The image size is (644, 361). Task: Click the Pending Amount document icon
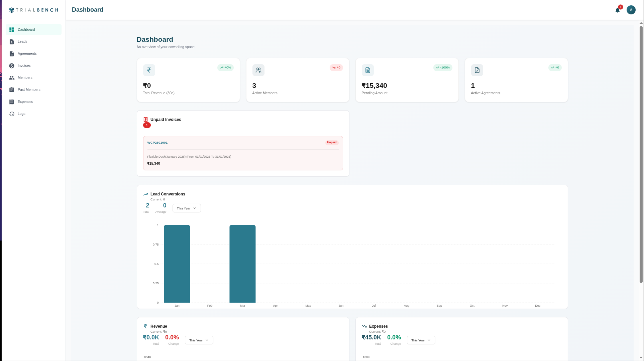click(368, 70)
